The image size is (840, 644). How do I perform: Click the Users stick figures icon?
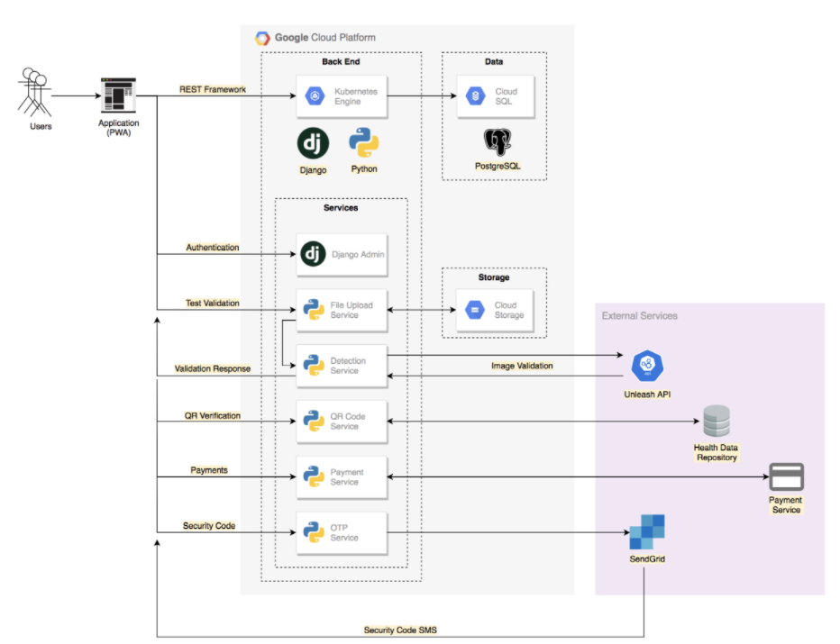(x=36, y=92)
